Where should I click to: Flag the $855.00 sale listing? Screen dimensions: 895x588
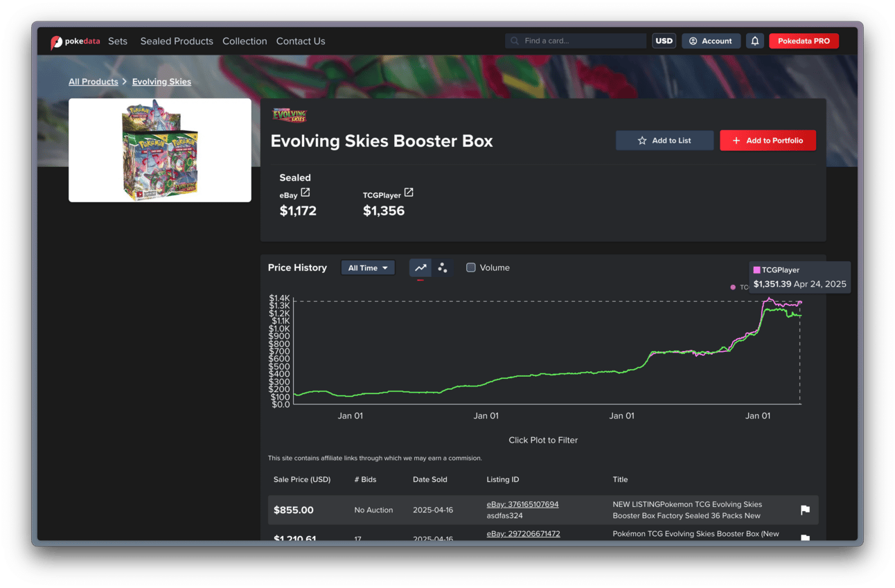point(805,510)
